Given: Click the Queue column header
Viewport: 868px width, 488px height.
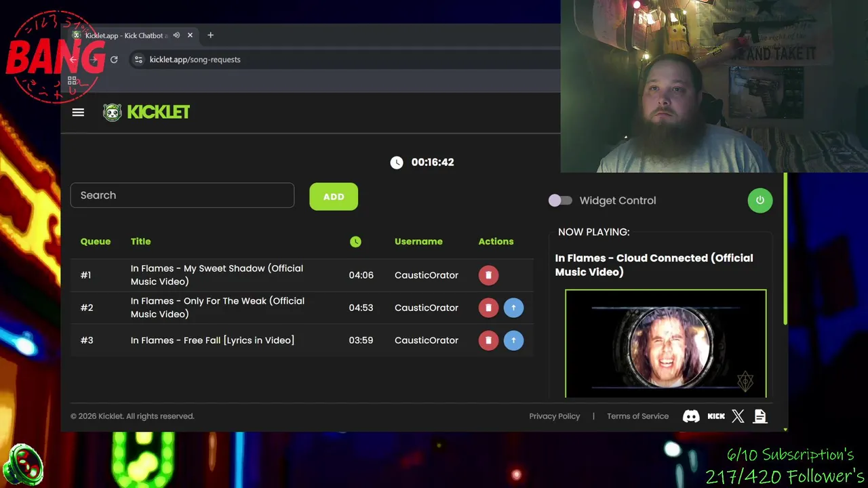Looking at the screenshot, I should (96, 241).
